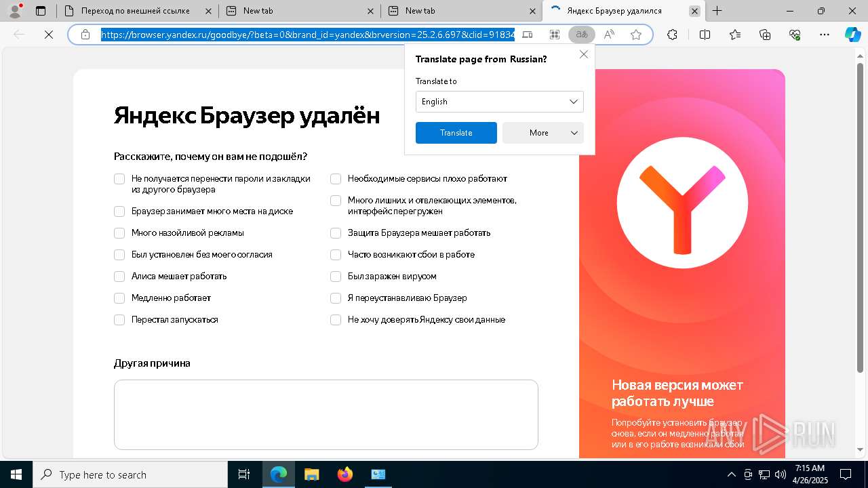The height and width of the screenshot is (488, 868).
Task: Click the address bar URL
Action: (x=308, y=35)
